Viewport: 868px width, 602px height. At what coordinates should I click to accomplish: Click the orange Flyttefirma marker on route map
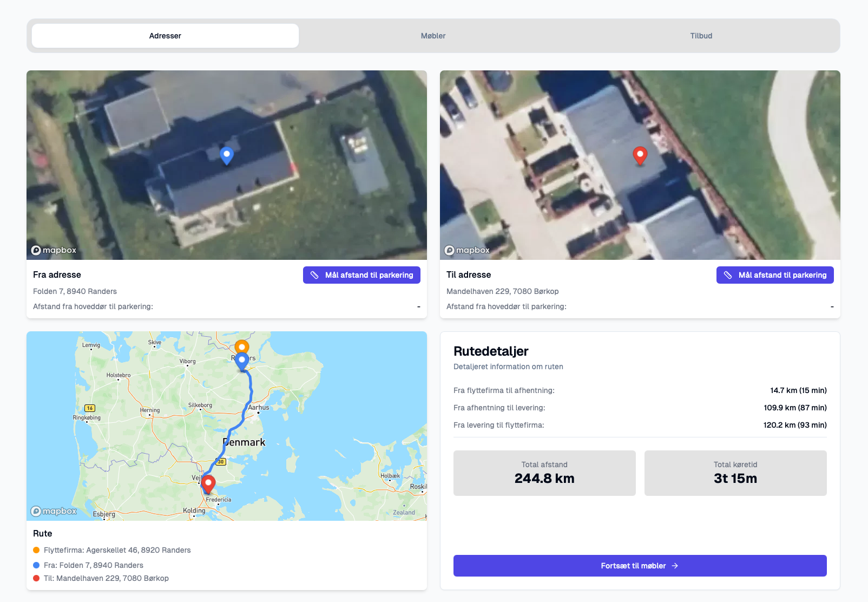tap(242, 346)
